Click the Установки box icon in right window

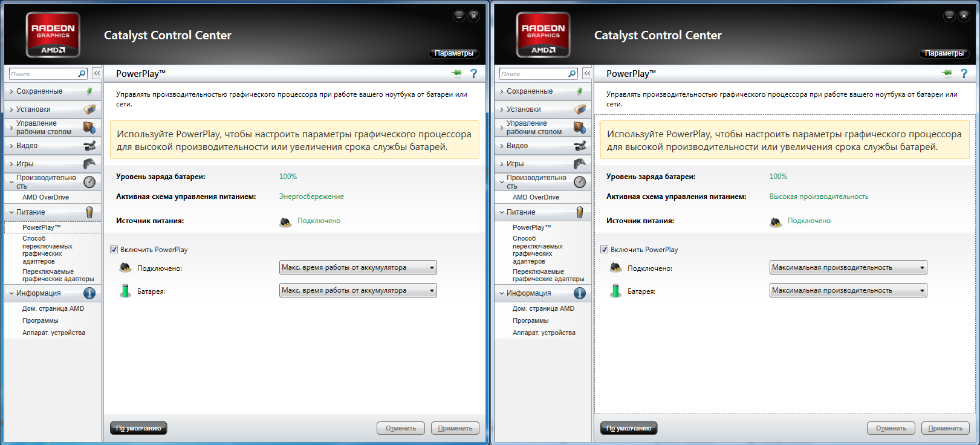[580, 109]
